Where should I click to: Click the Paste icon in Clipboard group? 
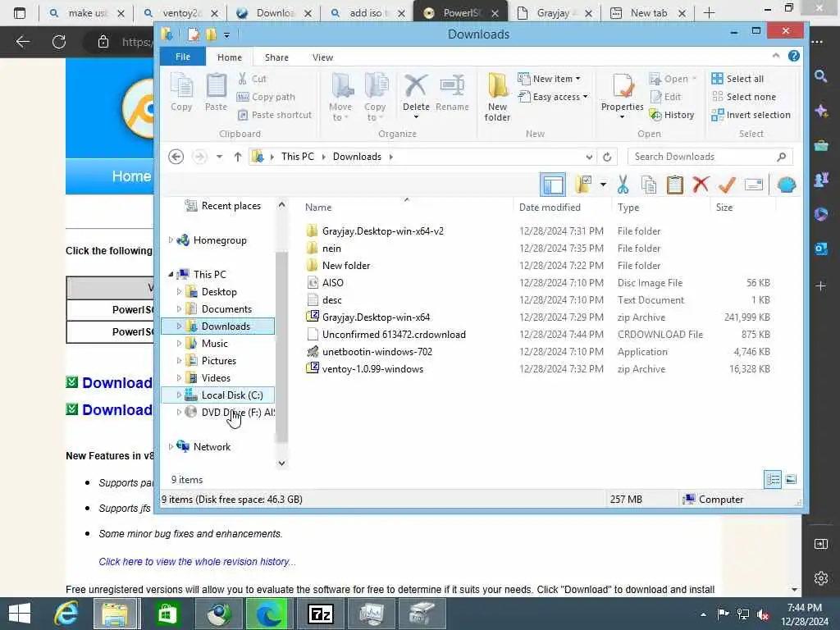(x=216, y=93)
